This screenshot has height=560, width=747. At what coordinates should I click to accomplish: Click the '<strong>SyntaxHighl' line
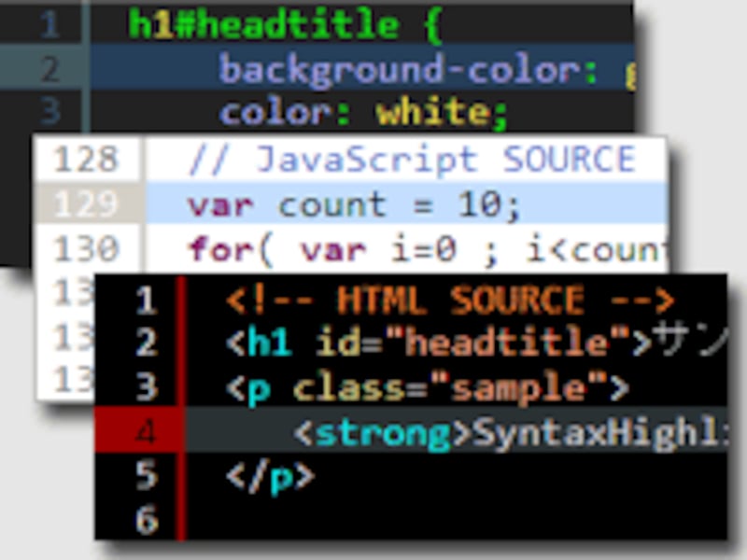pos(511,434)
